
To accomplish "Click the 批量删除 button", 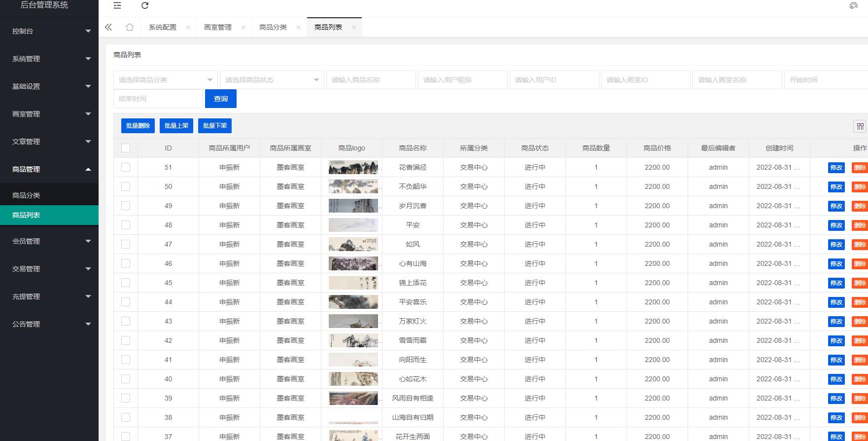I will click(x=138, y=126).
